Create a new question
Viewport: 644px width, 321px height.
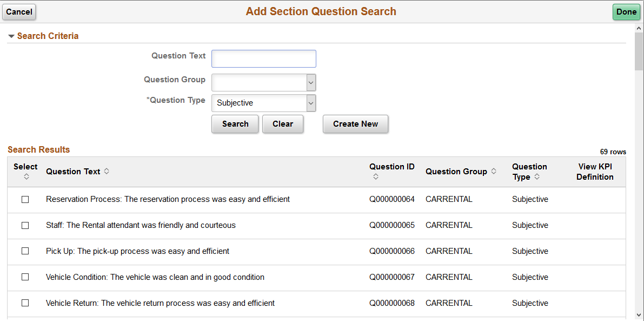355,124
